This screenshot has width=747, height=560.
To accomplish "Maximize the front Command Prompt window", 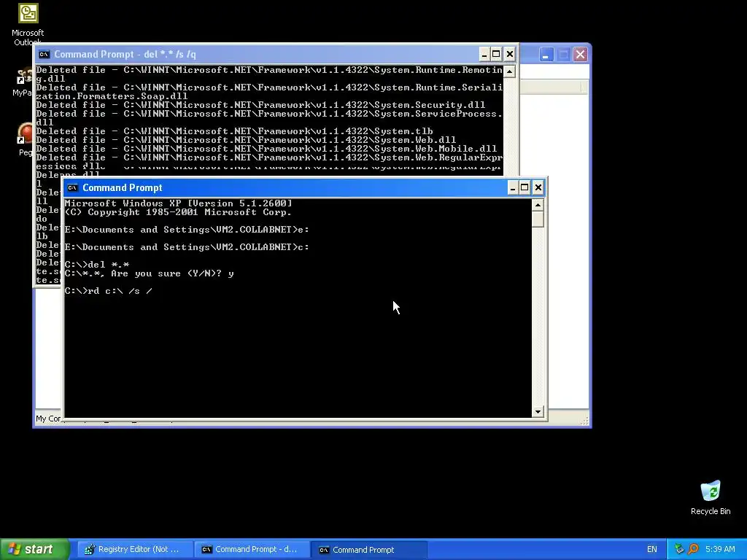I will 525,187.
